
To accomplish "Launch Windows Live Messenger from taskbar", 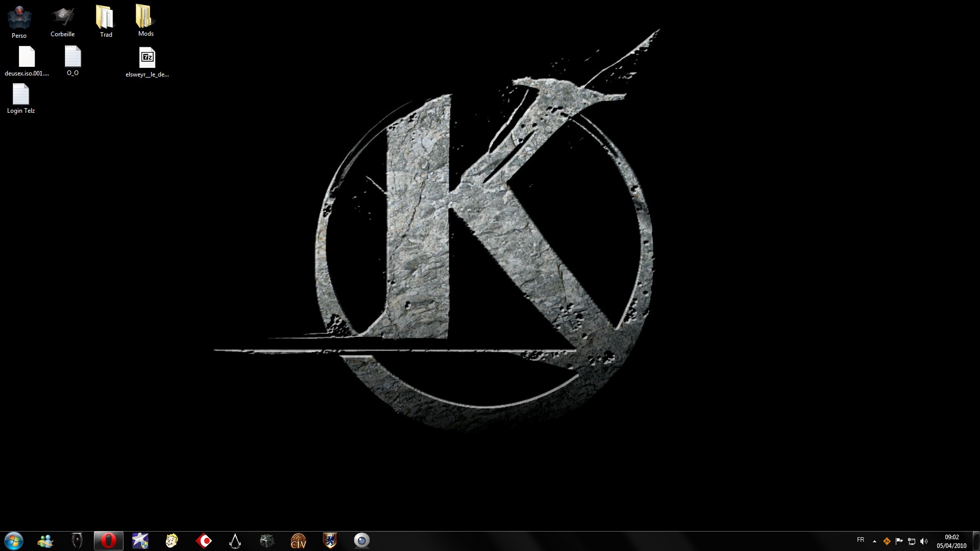I will coord(45,541).
